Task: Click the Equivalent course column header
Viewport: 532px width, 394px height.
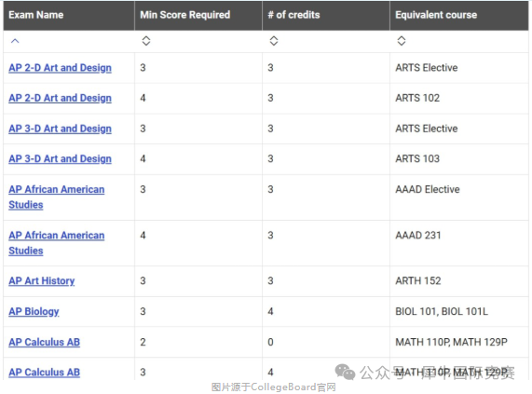Action: 459,15
